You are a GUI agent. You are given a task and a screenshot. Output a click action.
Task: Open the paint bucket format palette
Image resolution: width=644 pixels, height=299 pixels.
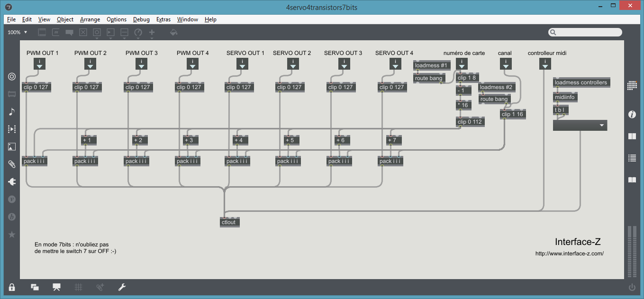[x=174, y=33]
